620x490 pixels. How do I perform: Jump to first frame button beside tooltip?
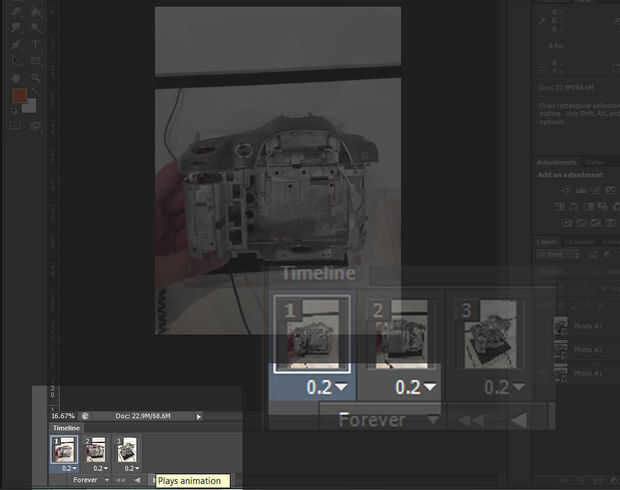click(x=121, y=481)
